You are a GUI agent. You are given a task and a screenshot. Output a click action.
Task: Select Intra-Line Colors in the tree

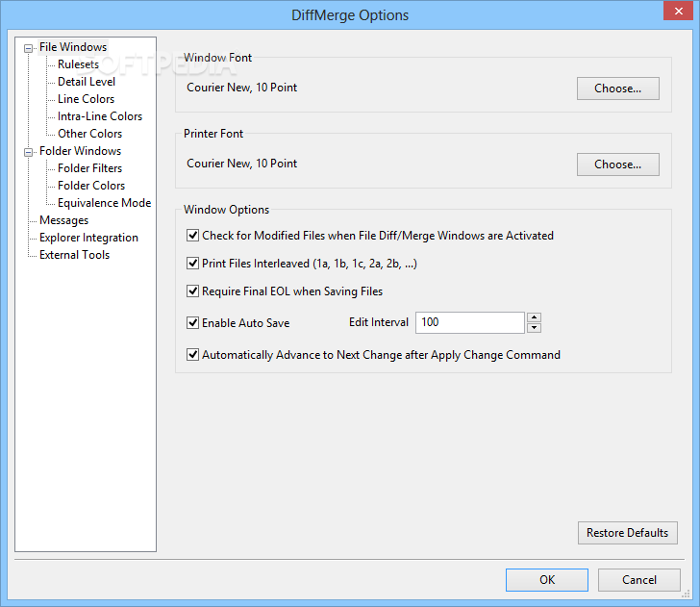(x=100, y=116)
